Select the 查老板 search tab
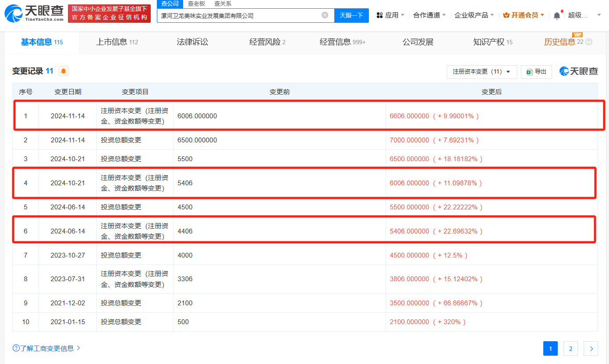 click(x=196, y=4)
